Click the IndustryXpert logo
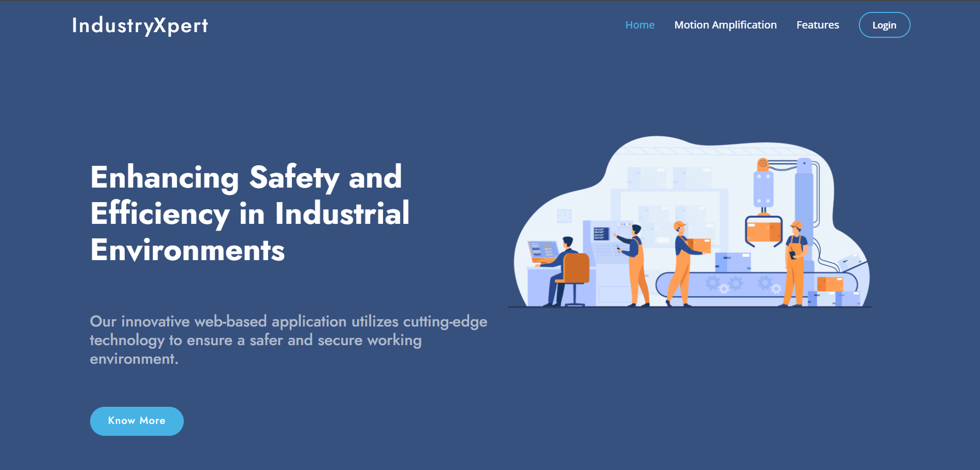This screenshot has height=470, width=980. coord(140,25)
